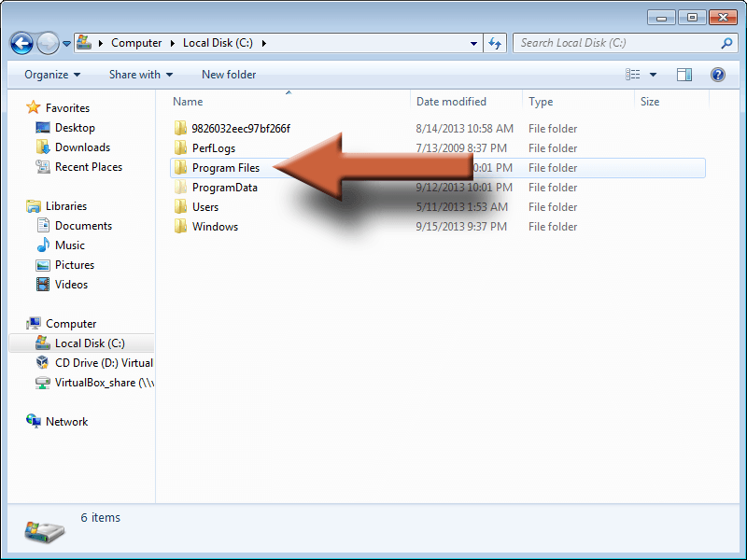Click the Users folder name
This screenshot has width=747, height=560.
tap(205, 207)
